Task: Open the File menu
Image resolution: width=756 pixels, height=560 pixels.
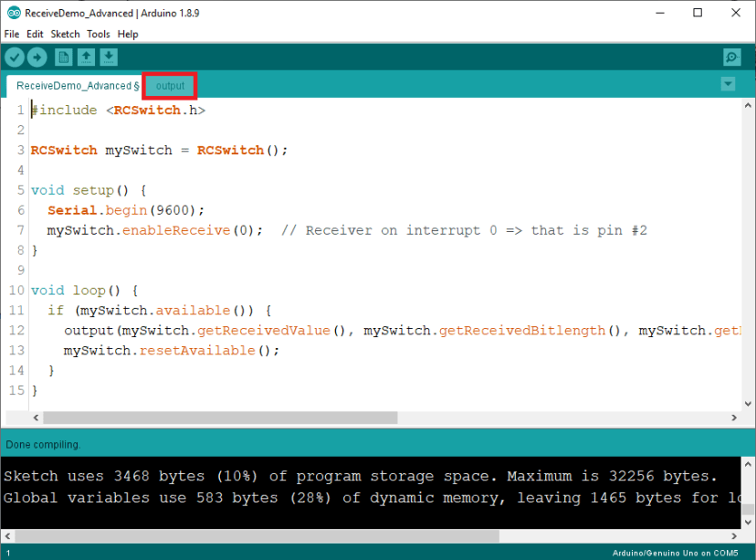Action: (x=11, y=34)
